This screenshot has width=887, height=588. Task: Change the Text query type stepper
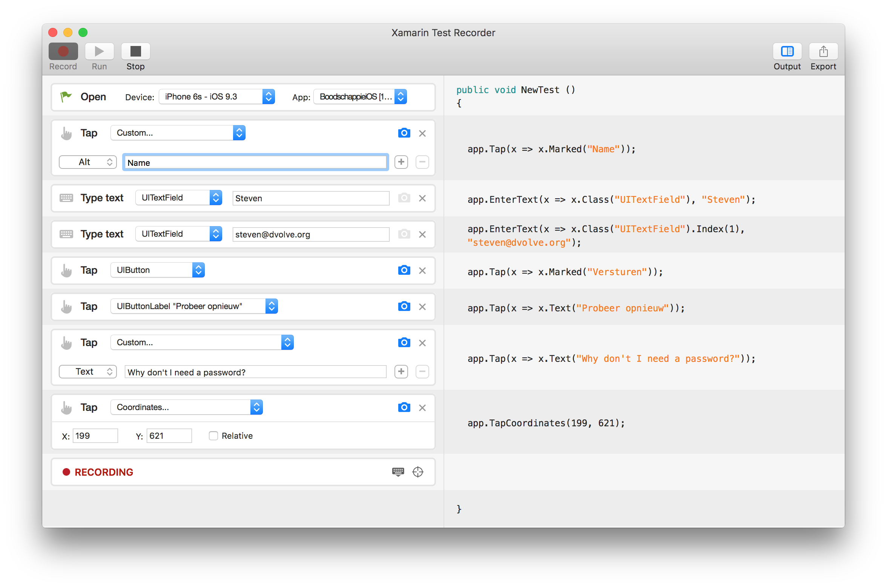click(x=88, y=372)
